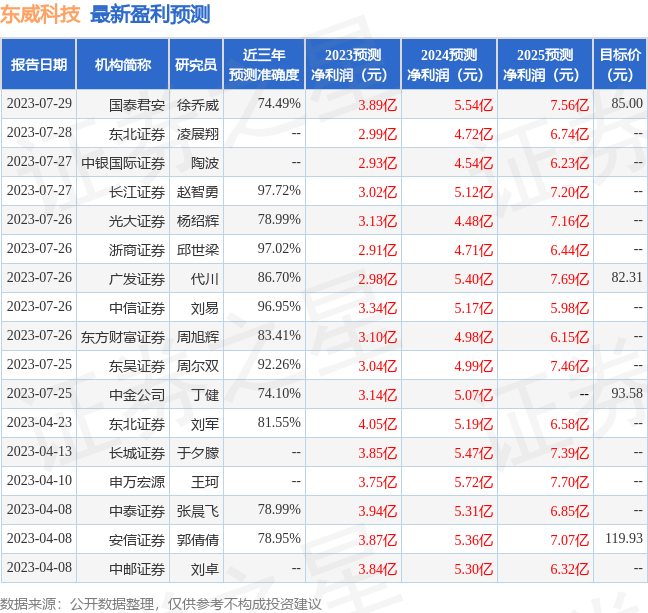Click the 最新盈利预测 heading
This screenshot has height=613, width=648.
click(150, 14)
